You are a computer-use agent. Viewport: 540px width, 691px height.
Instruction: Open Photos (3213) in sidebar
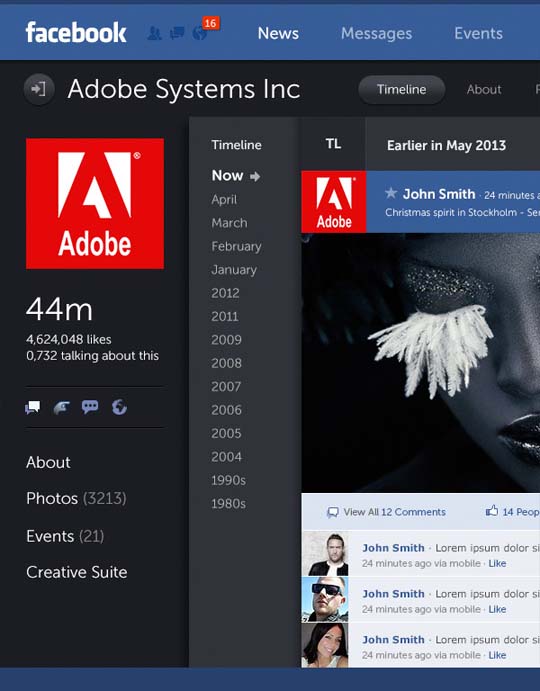coord(76,498)
